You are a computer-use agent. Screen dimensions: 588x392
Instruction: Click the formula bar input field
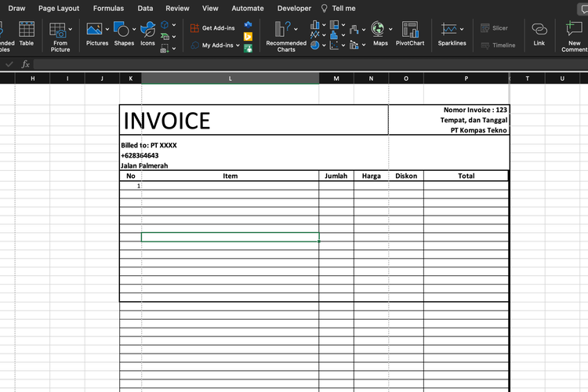pyautogui.click(x=310, y=64)
